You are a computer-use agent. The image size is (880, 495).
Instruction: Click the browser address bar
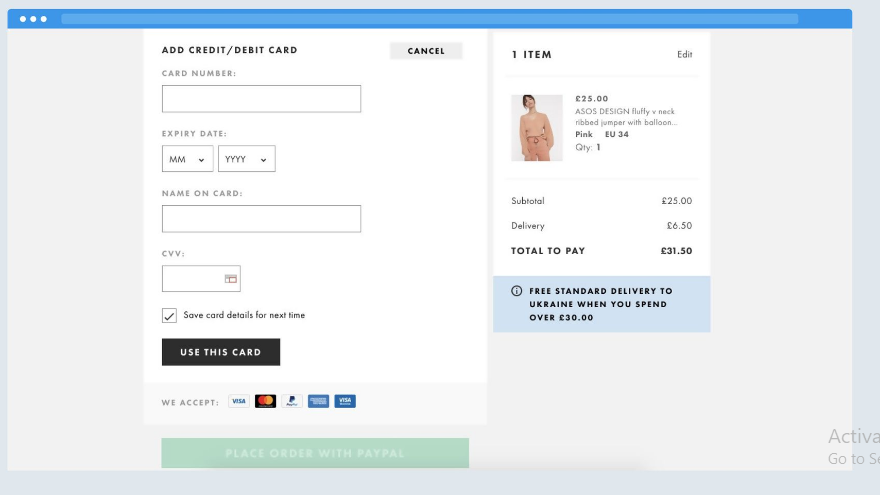(429, 19)
